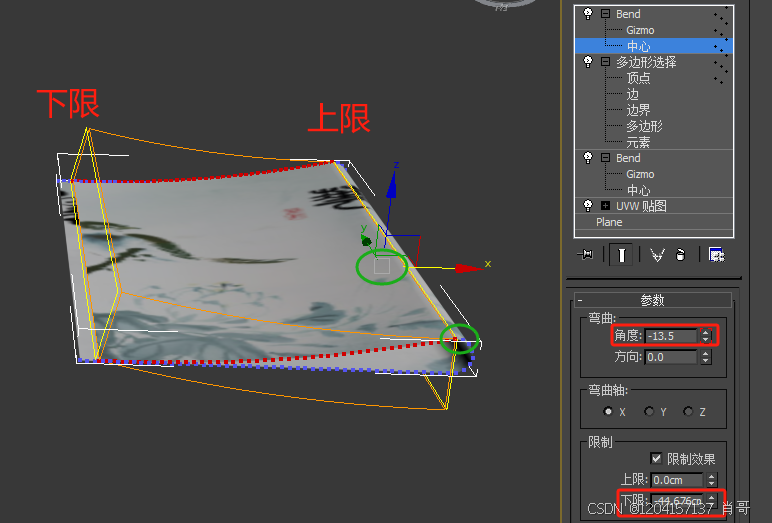Select the 顶点 sub-object level
Image resolution: width=772 pixels, height=523 pixels.
click(x=638, y=78)
